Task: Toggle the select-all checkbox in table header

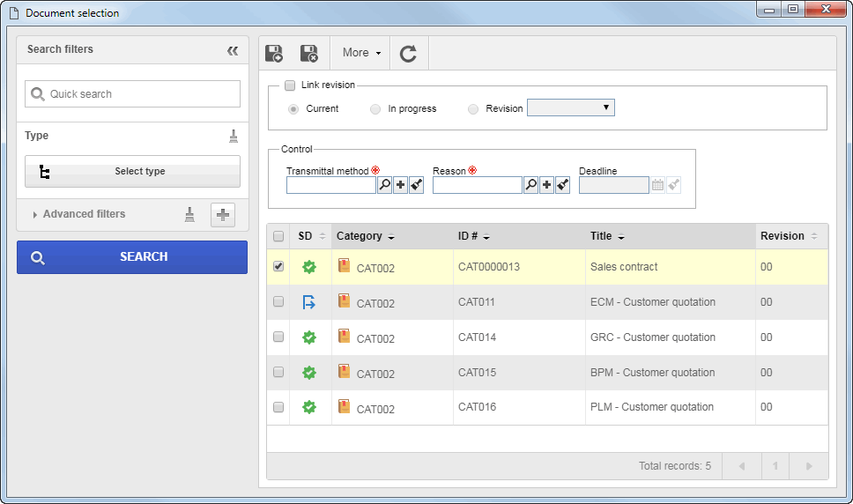Action: coord(278,236)
